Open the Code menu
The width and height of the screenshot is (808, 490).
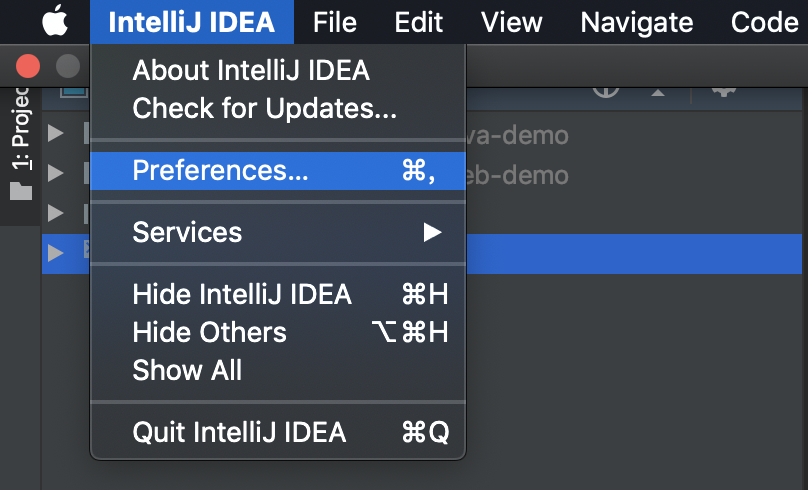pyautogui.click(x=764, y=22)
